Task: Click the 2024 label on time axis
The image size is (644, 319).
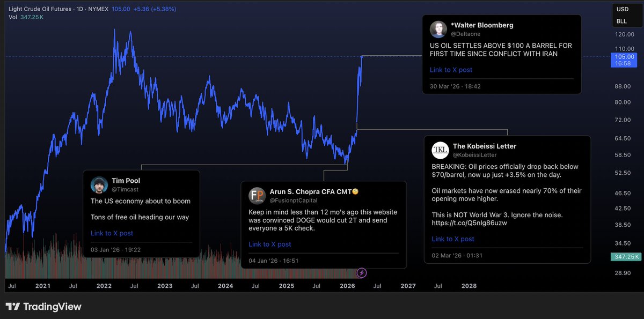Action: pyautogui.click(x=225, y=286)
